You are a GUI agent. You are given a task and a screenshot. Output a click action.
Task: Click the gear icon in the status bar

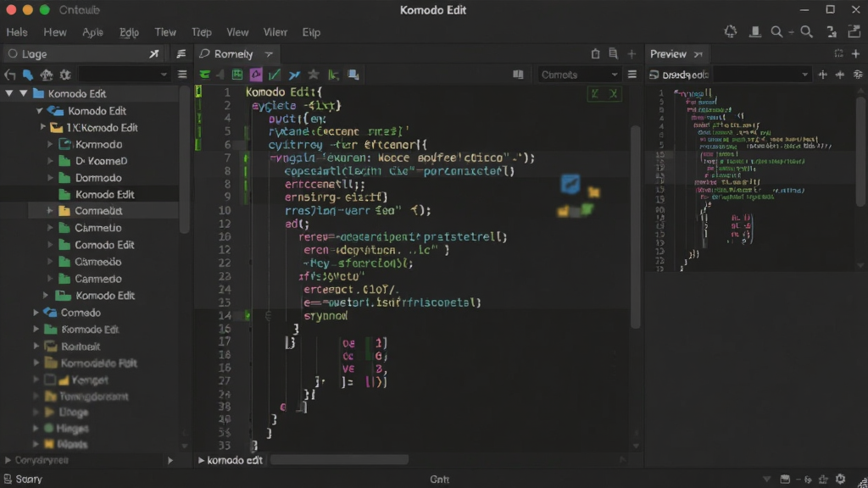click(840, 479)
